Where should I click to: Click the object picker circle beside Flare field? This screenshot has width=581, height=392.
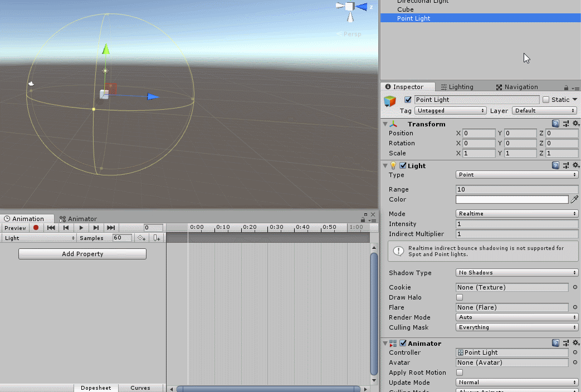(x=574, y=307)
